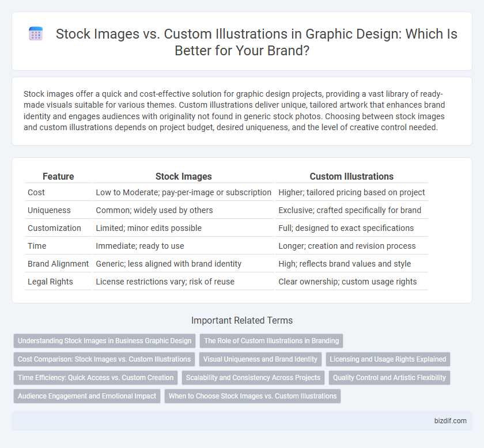Screen dimensions: 484x448
Task: Click 'Full; designed to exact specifications' cell
Action: [351, 228]
